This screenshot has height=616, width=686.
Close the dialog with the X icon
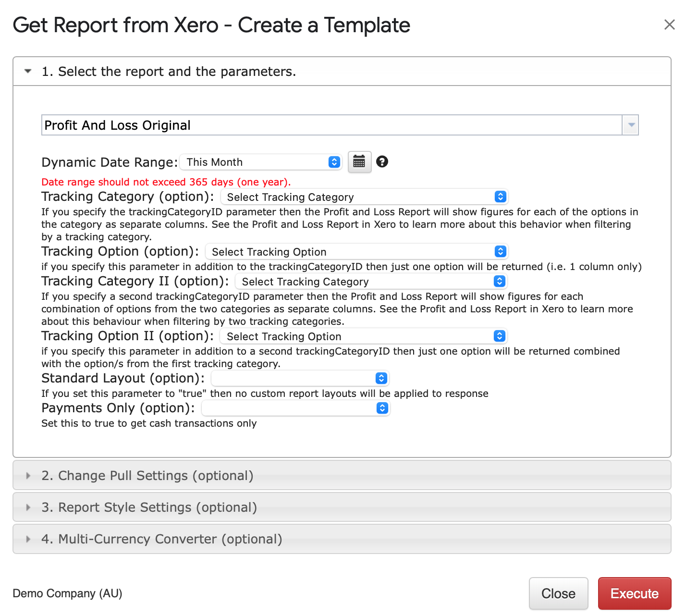tap(669, 25)
